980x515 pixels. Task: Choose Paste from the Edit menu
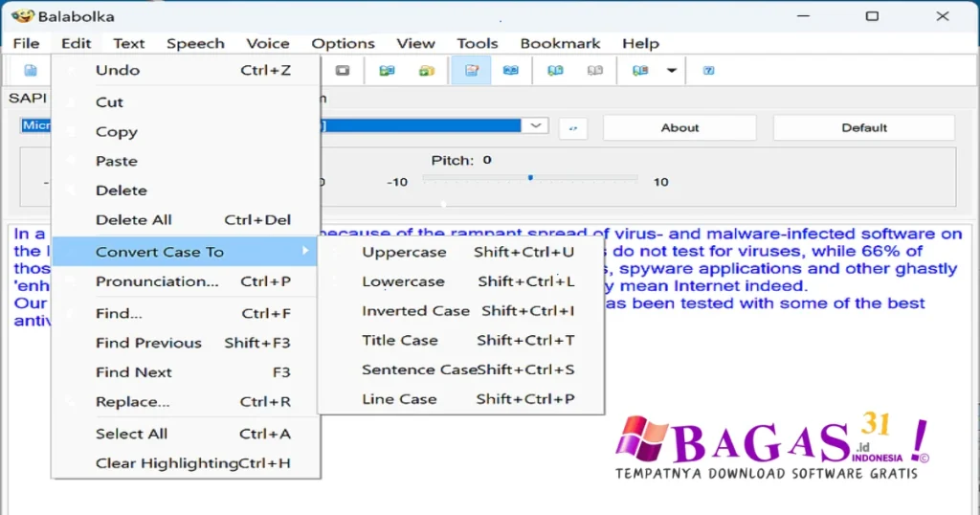[x=185, y=161]
